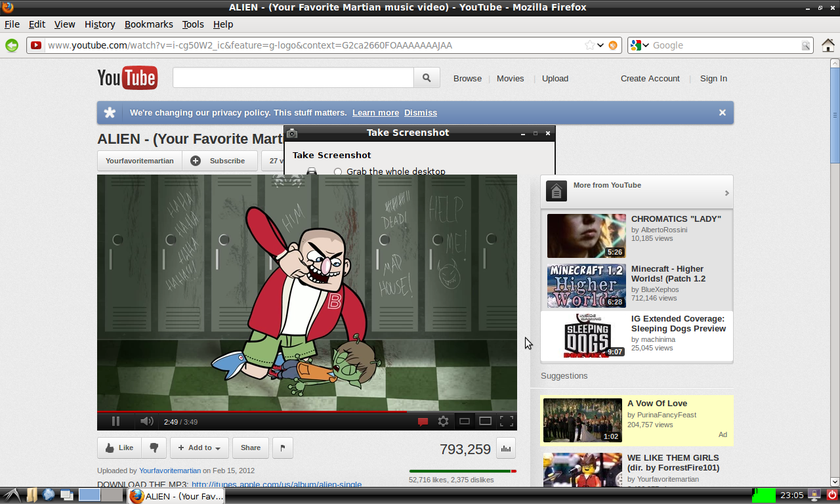This screenshot has height=504, width=840.
Task: Open the Movies link
Action: tap(510, 78)
